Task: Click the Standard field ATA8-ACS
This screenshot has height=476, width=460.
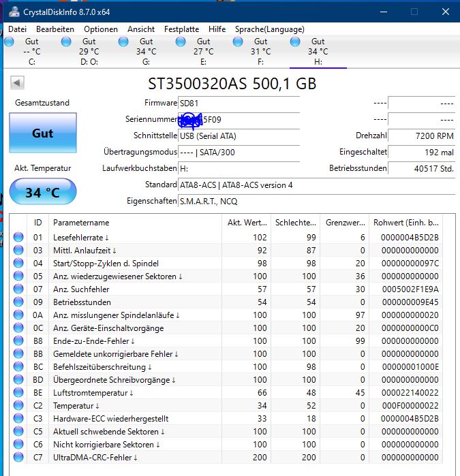Action: pos(317,185)
